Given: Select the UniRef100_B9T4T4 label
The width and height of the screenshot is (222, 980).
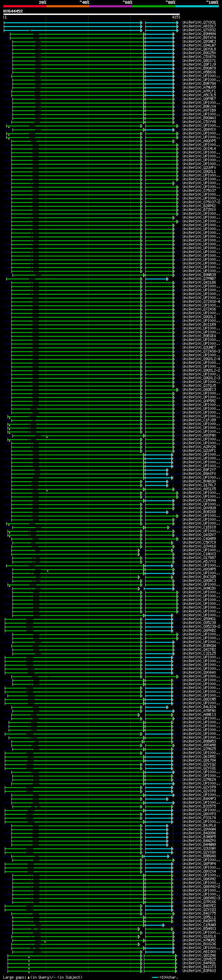Looking at the screenshot, I should 199,38.
